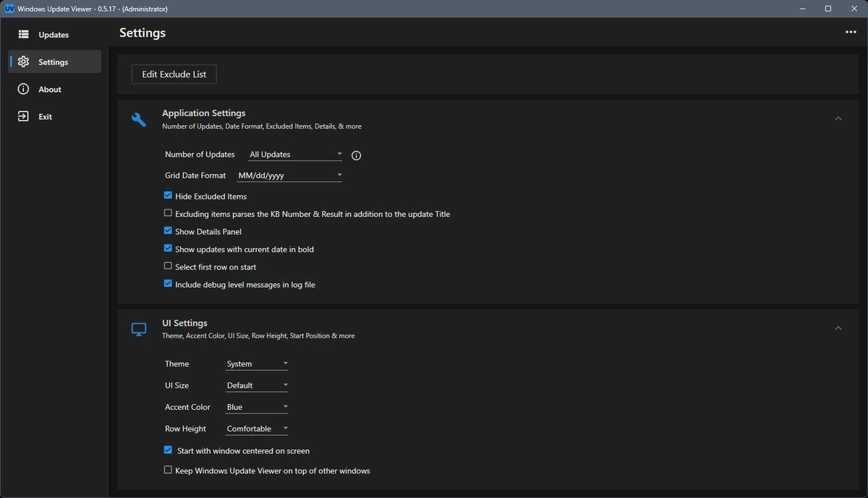Go to the Updates page

pos(54,35)
